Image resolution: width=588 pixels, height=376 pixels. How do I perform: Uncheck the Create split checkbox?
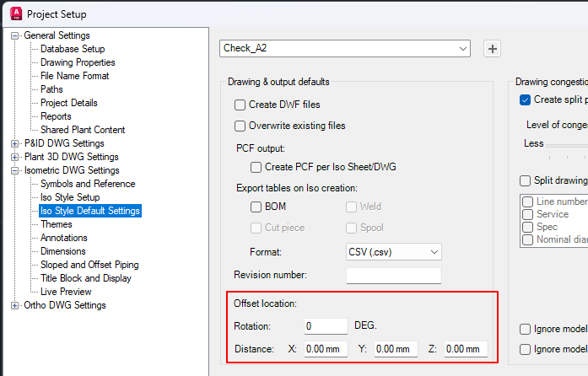[x=525, y=99]
